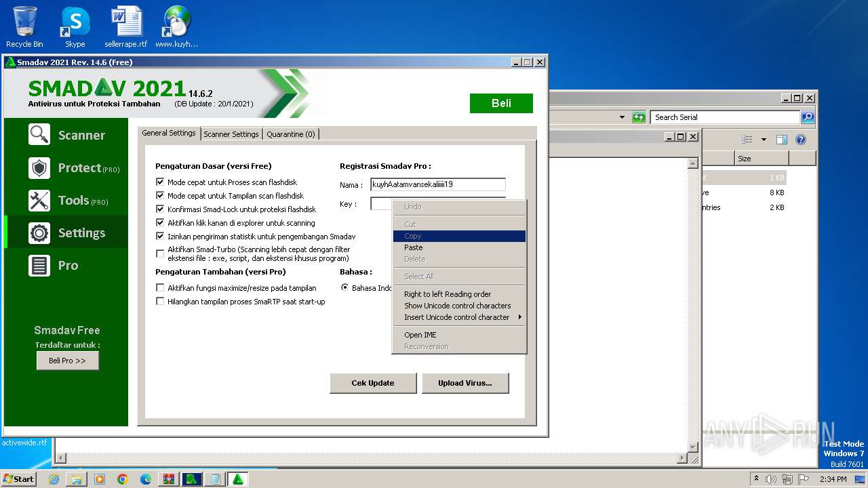Screen dimensions: 868x488
Task: Click the Nama input field
Action: click(438, 184)
